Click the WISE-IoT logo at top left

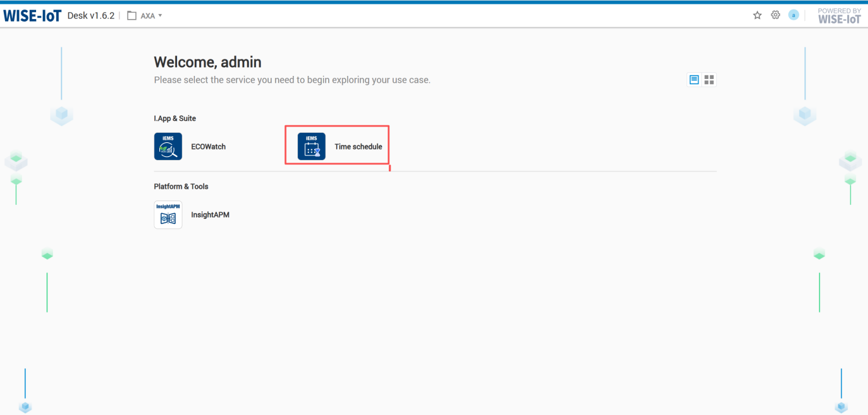coord(32,16)
